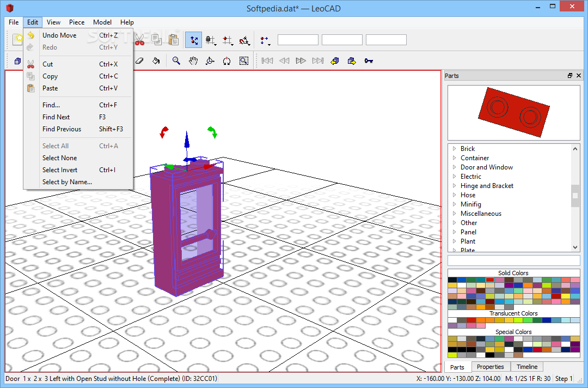This screenshot has height=388, width=588.
Task: Open the lock axes toolbar dropdown
Action: pos(211,40)
